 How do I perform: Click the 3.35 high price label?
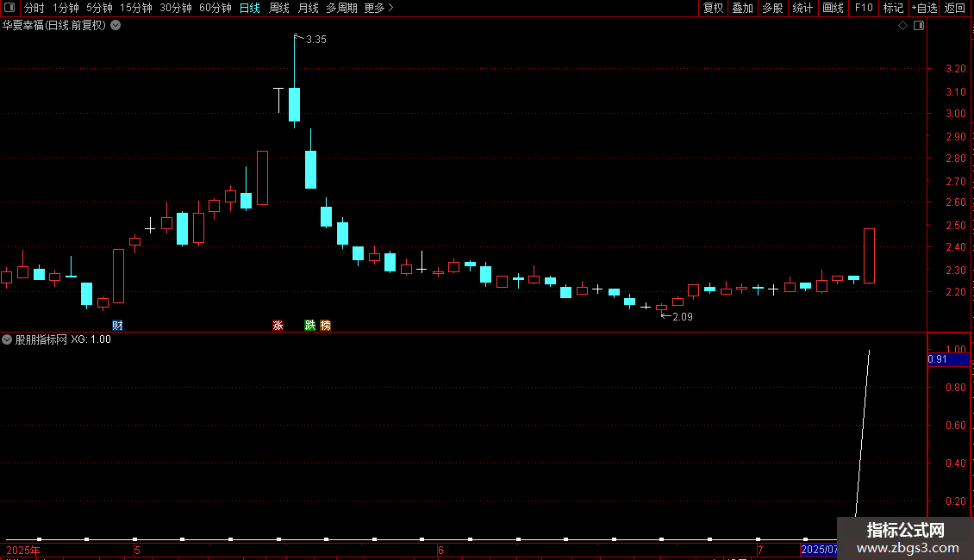click(x=316, y=39)
